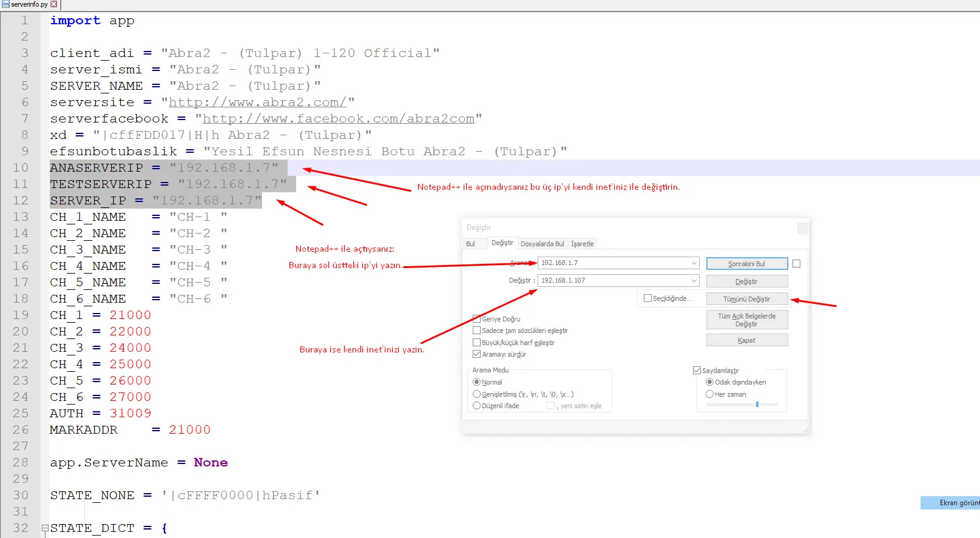The height and width of the screenshot is (538, 980).
Task: Click the resize grip on the Değiştir dialog
Action: (x=806, y=431)
